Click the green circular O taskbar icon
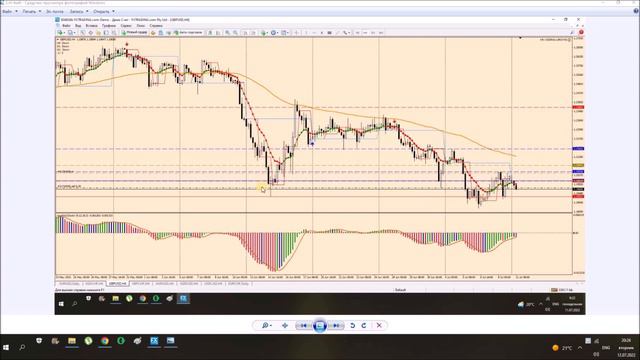Viewport: 640px width, 360px height. point(121,341)
